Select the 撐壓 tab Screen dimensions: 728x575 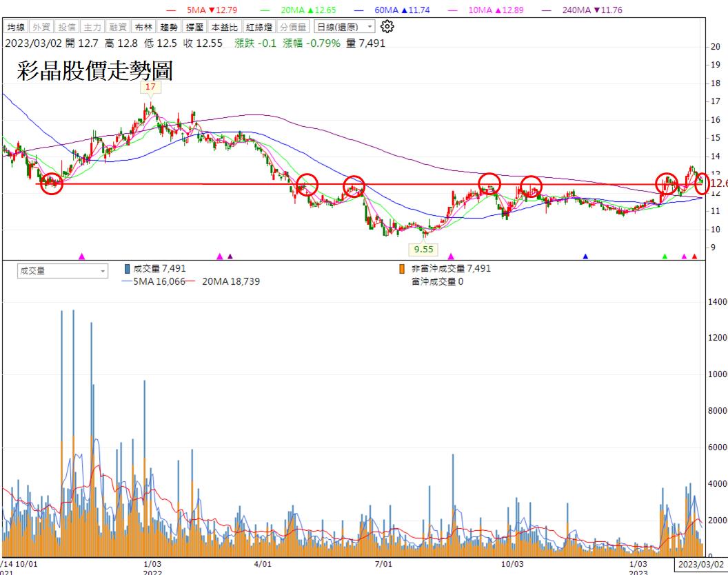(194, 27)
